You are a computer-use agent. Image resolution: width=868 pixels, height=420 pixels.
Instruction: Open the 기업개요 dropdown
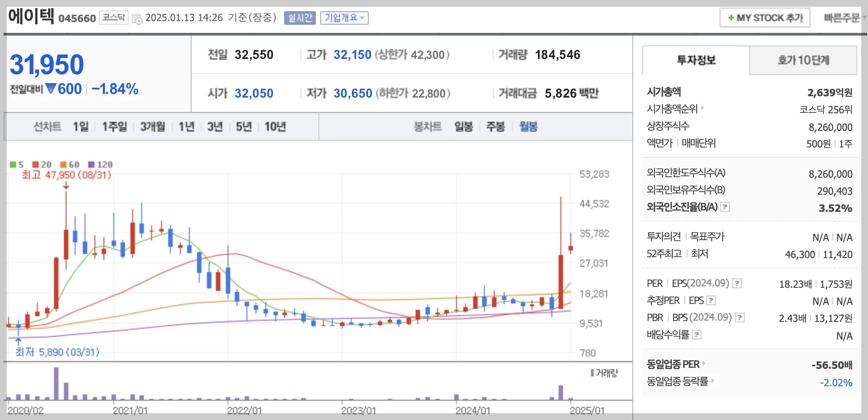345,18
